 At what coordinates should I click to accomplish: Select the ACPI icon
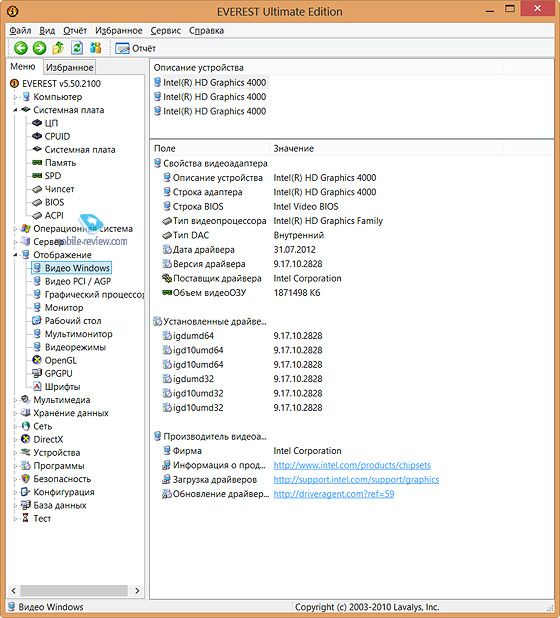[37, 216]
